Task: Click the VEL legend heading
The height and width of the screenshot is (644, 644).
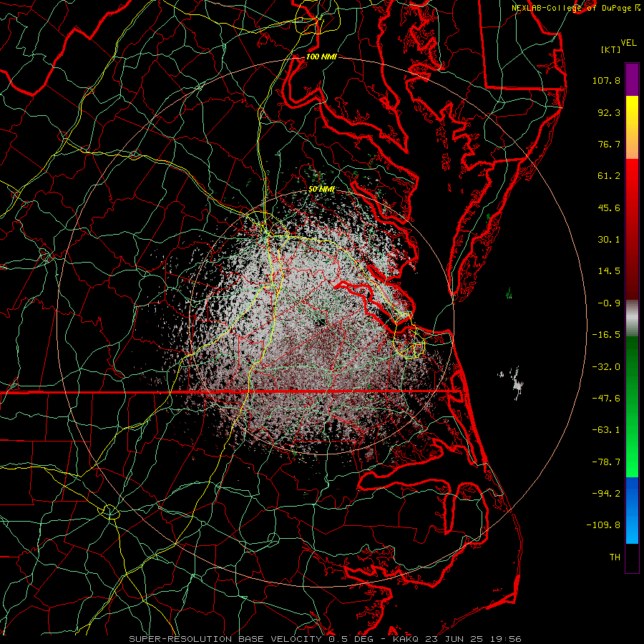Action: coord(628,43)
